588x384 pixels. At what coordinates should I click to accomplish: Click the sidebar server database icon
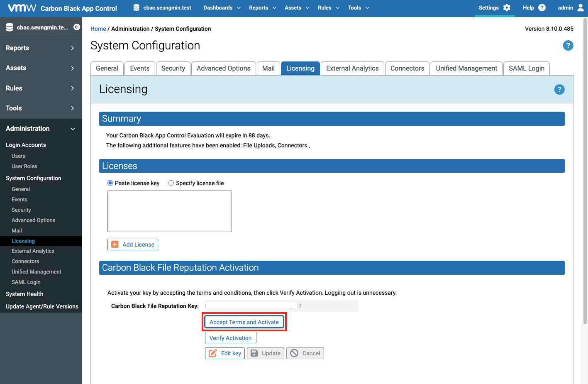(x=9, y=27)
